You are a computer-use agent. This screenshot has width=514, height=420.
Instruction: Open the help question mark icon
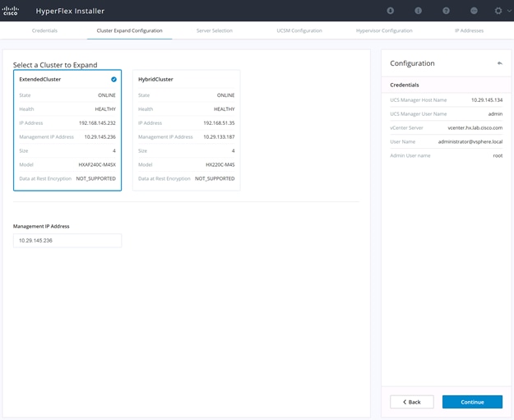tap(446, 11)
